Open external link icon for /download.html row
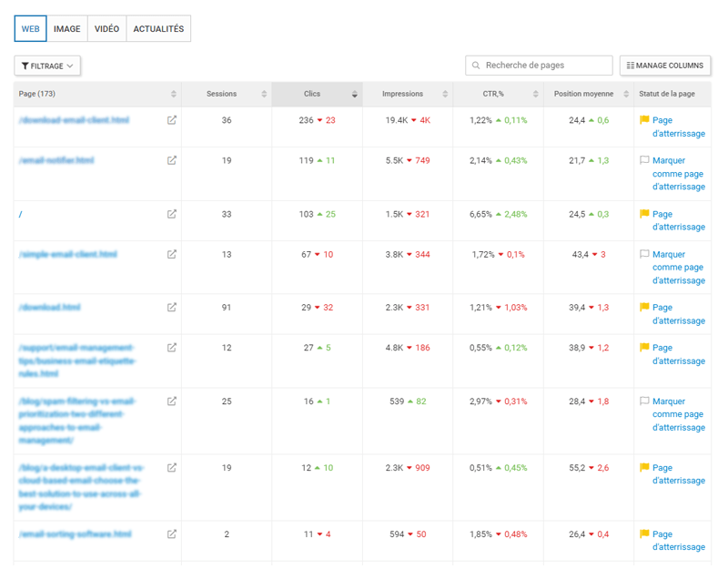The width and height of the screenshot is (728, 579). [x=172, y=308]
